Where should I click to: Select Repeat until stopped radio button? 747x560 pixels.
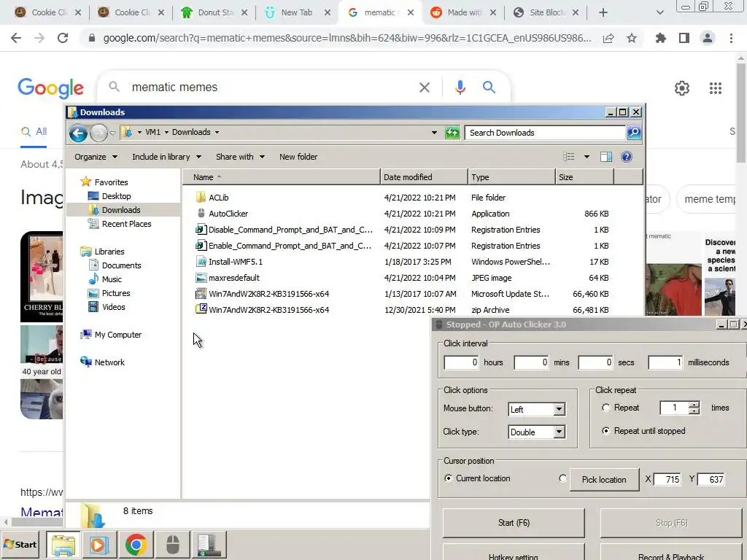coord(605,431)
